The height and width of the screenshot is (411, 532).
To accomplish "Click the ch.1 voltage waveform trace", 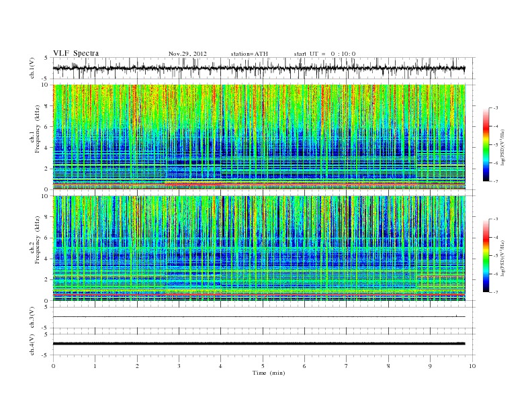I will [x=259, y=68].
